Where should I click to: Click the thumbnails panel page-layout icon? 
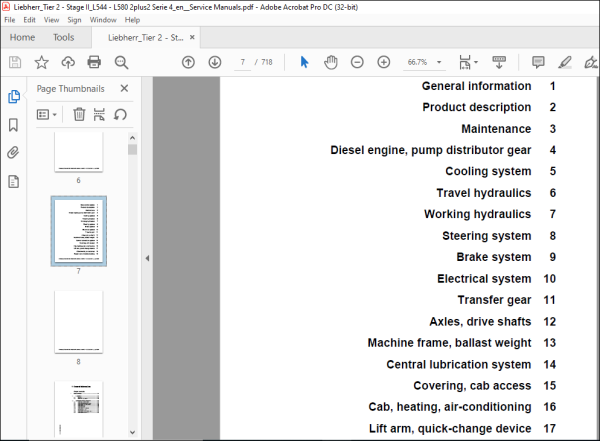pos(99,114)
